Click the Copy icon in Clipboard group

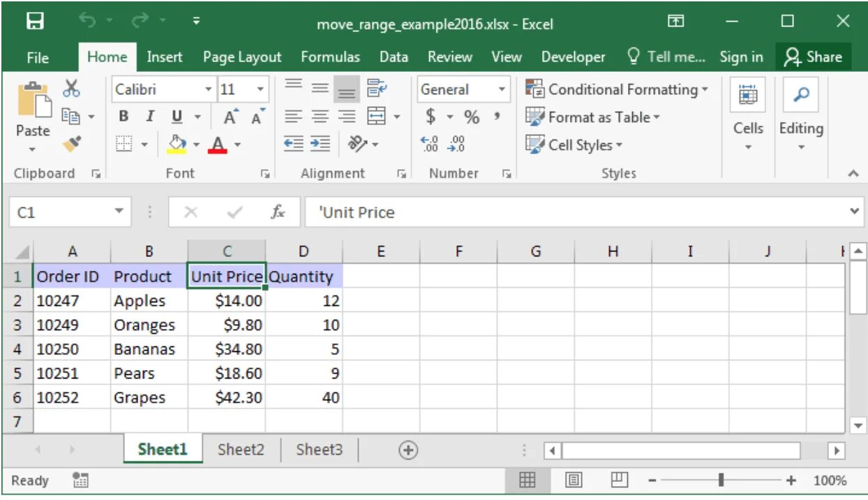pyautogui.click(x=71, y=116)
